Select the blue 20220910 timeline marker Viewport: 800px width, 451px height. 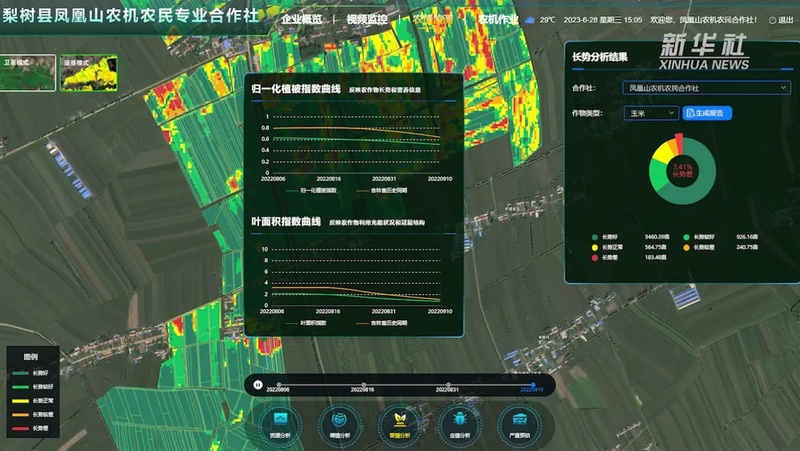pos(532,387)
